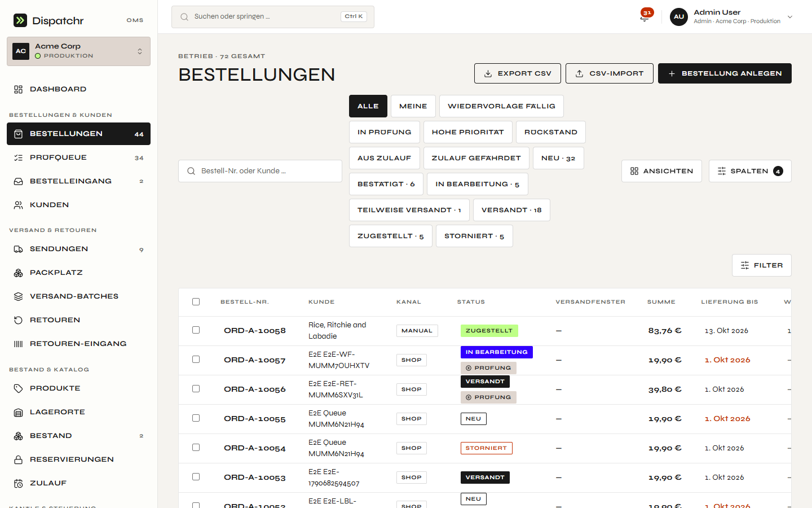The height and width of the screenshot is (508, 812).
Task: Click the CSV-Import button
Action: tap(610, 73)
